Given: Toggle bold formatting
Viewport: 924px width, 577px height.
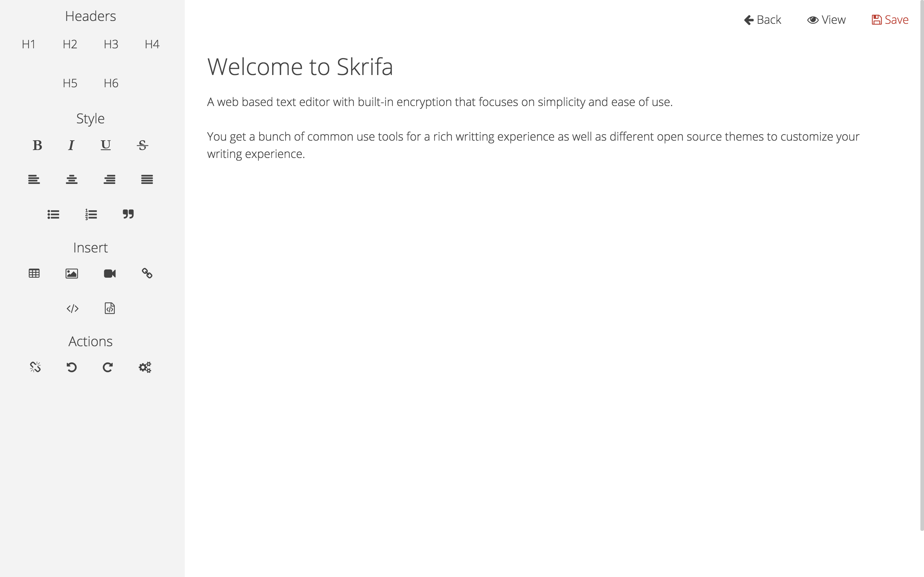Looking at the screenshot, I should 37,145.
